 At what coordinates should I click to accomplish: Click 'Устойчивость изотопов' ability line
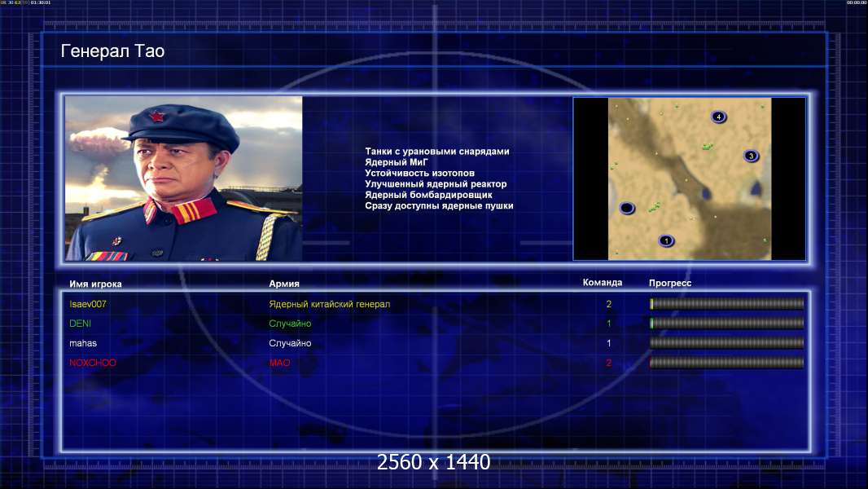tap(419, 173)
